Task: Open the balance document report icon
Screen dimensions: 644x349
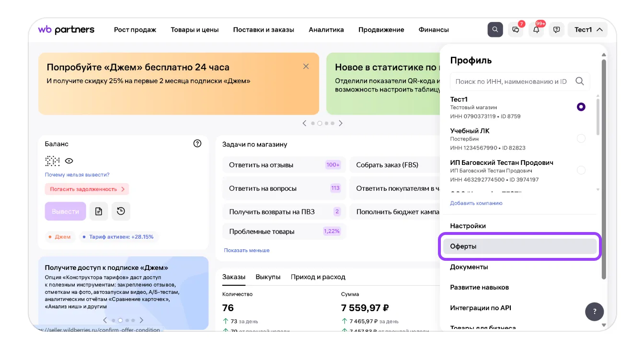Action: [99, 211]
